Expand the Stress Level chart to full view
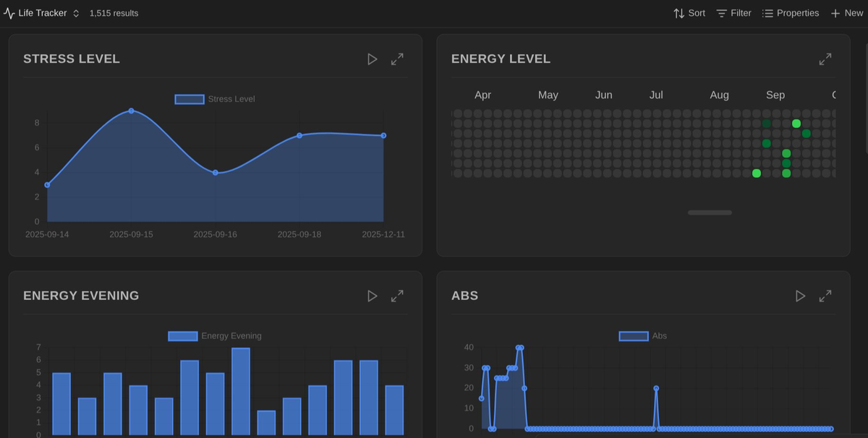Image resolution: width=868 pixels, height=438 pixels. pos(397,59)
